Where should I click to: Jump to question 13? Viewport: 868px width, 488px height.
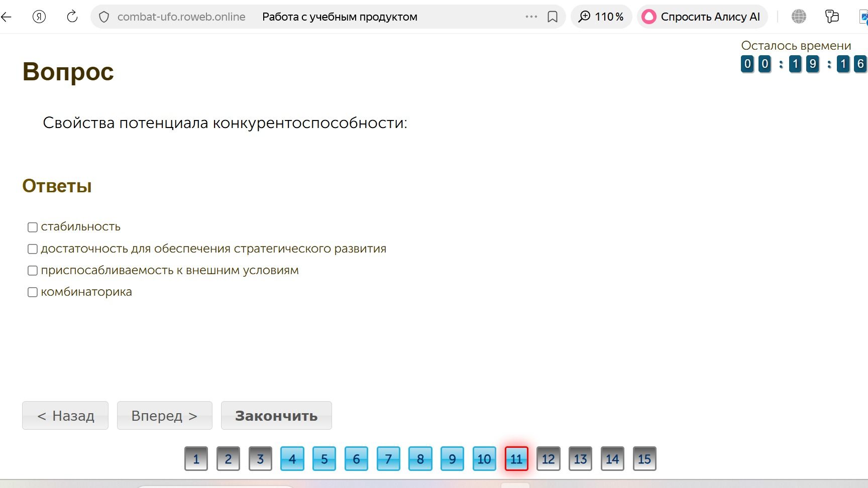580,459
